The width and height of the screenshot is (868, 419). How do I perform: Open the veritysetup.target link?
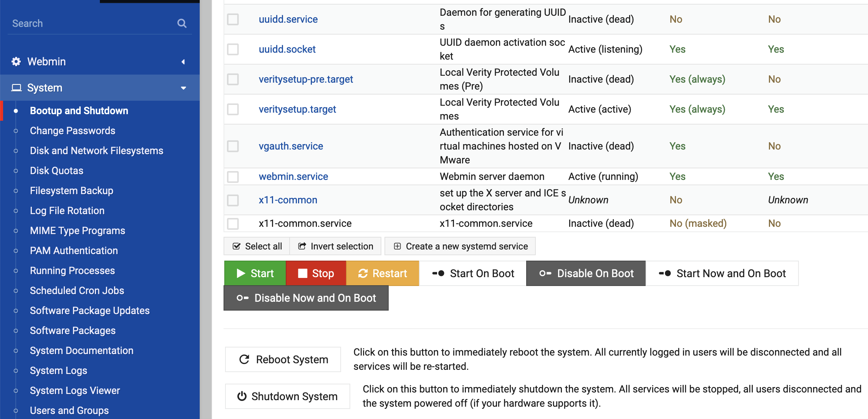(298, 109)
